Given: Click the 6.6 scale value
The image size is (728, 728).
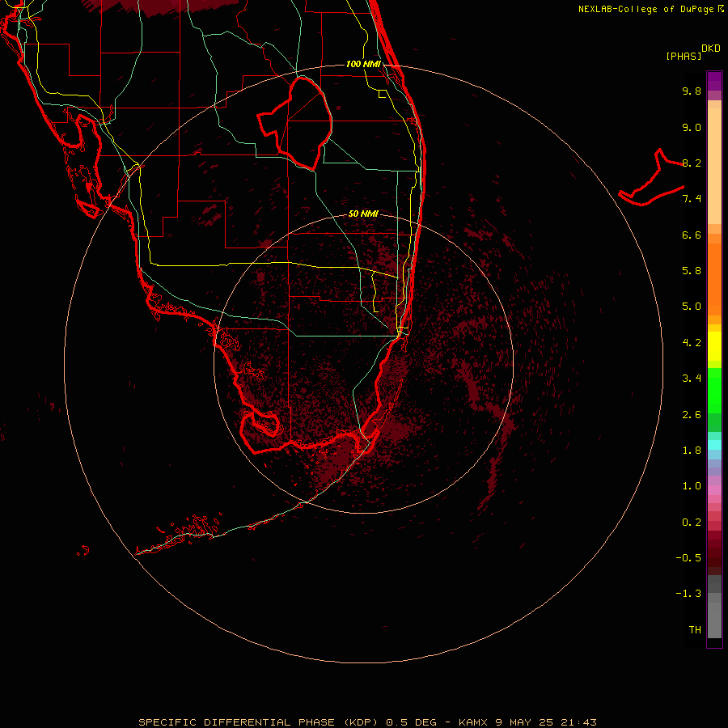Looking at the screenshot, I should [692, 235].
